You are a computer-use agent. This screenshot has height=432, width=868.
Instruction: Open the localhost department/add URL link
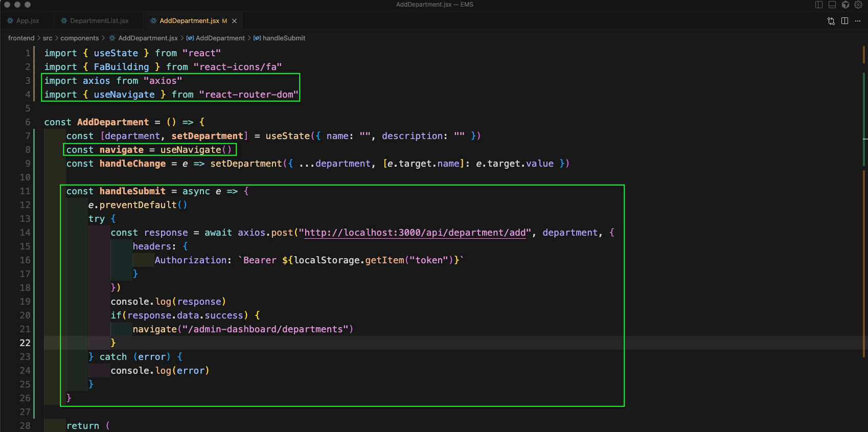pos(415,233)
